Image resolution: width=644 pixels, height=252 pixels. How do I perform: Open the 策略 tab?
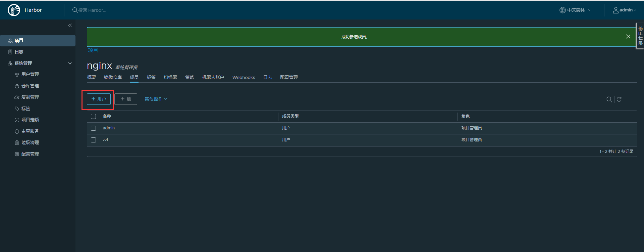pos(190,77)
